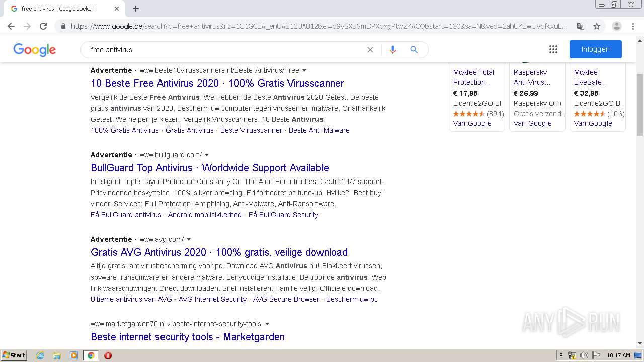Follow the 'Beste Virusscanner' sitelink
644x362 pixels.
[x=251, y=130]
